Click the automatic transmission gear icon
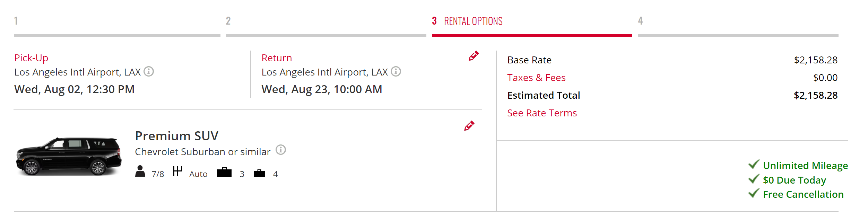This screenshot has width=868, height=221. tap(177, 171)
